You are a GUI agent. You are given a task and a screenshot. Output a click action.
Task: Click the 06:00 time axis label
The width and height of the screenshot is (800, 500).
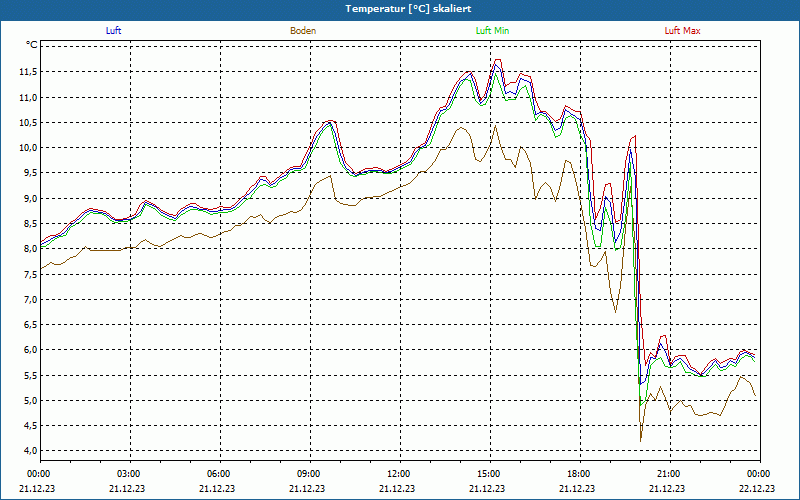coord(219,474)
